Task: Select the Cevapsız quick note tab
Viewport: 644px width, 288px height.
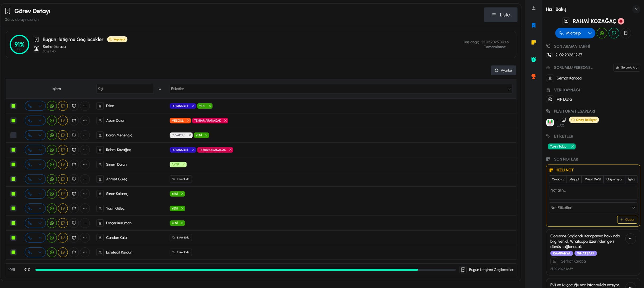Action: 557,179
